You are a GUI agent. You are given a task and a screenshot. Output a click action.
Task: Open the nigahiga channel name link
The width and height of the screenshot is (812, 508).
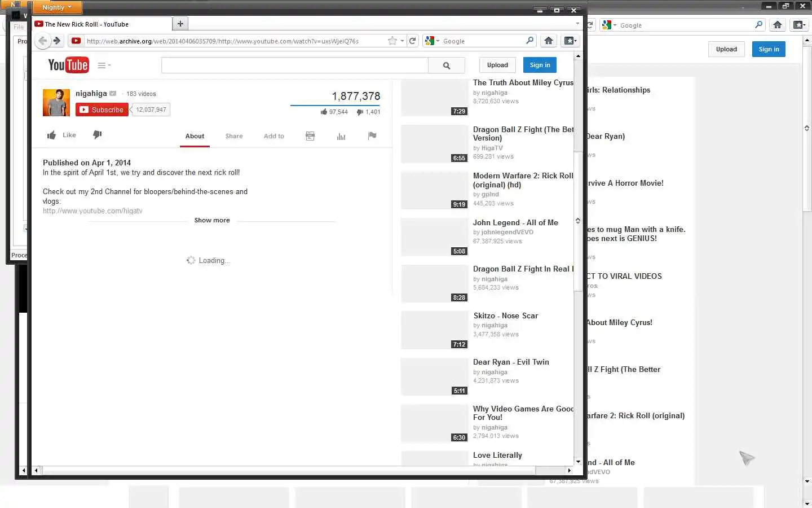click(91, 93)
